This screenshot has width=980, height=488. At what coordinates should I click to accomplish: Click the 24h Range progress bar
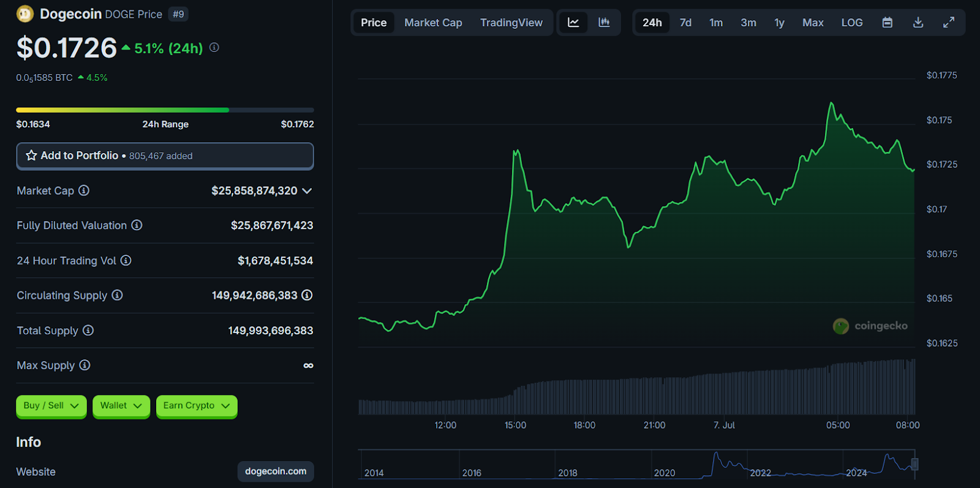click(x=165, y=110)
